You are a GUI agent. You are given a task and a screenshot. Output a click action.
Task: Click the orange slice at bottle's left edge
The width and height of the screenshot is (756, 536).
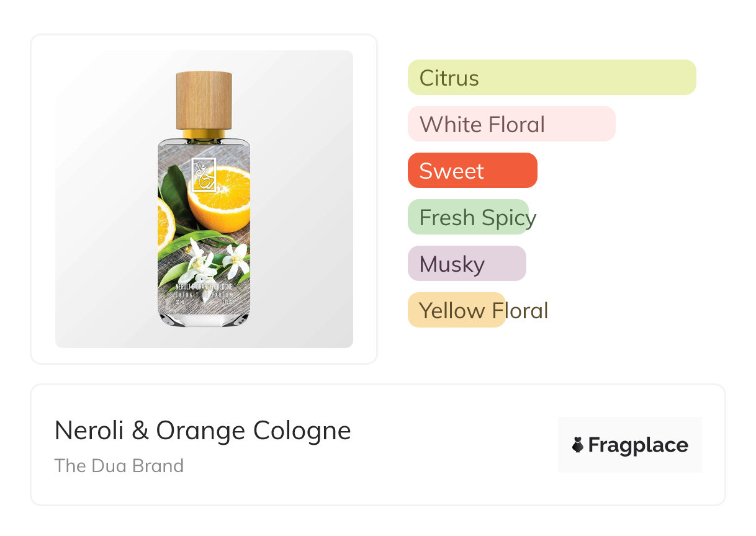tap(164, 225)
